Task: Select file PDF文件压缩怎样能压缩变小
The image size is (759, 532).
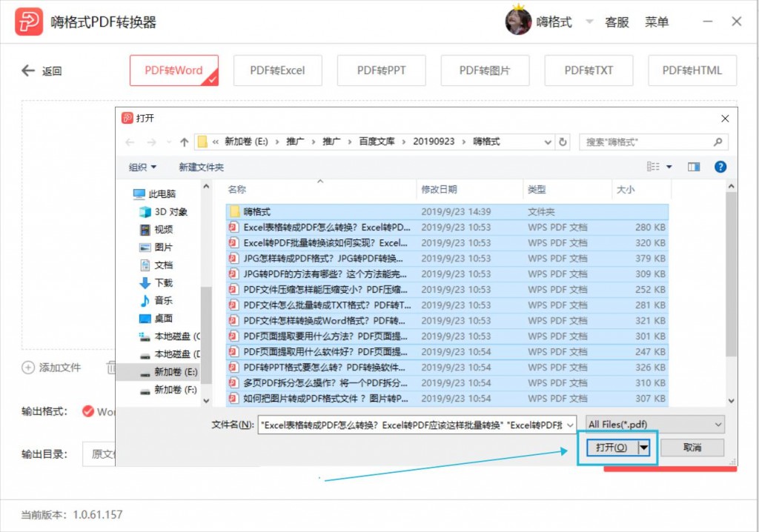Action: tap(447, 290)
